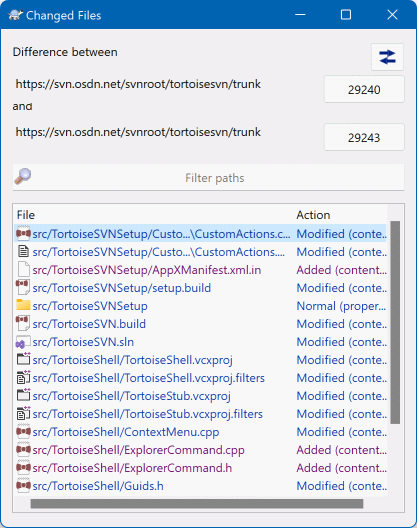Select src/TortoiseShell/Guids.h
The height and width of the screenshot is (528, 417).
tap(98, 486)
